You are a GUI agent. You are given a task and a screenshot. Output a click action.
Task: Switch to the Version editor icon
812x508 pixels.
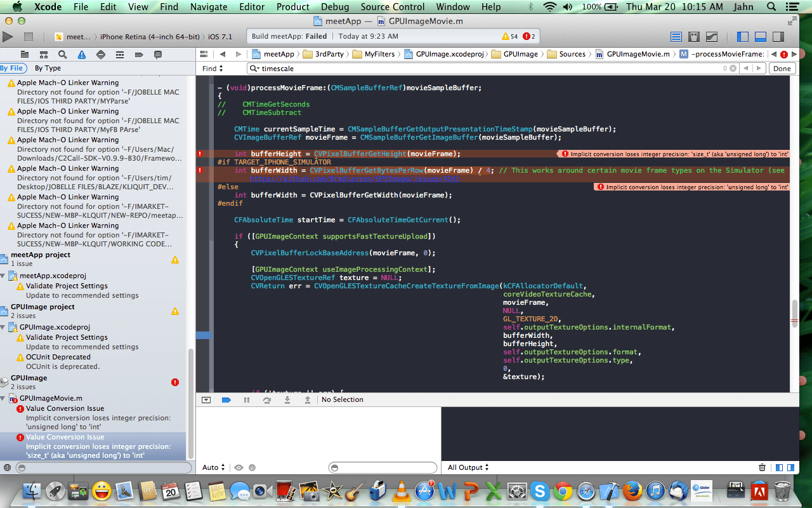(x=712, y=37)
